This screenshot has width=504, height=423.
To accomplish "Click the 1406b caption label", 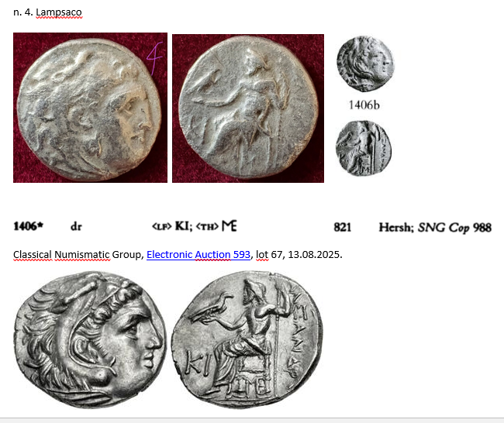I will point(364,105).
